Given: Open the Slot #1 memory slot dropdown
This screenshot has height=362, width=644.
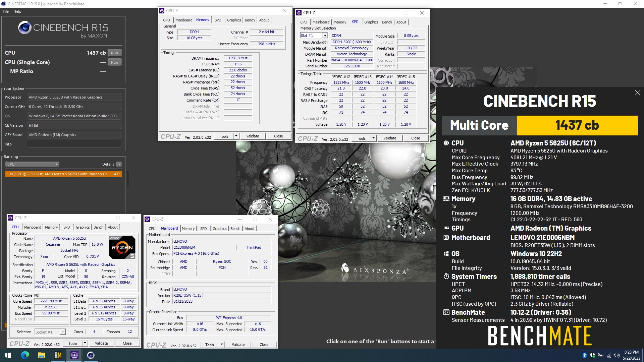Looking at the screenshot, I should pyautogui.click(x=325, y=36).
